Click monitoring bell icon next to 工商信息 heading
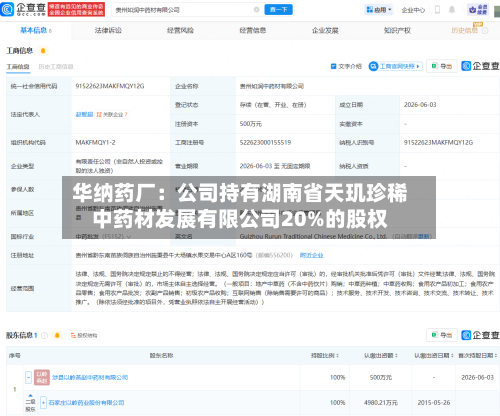This screenshot has height=416, width=500. (43, 51)
